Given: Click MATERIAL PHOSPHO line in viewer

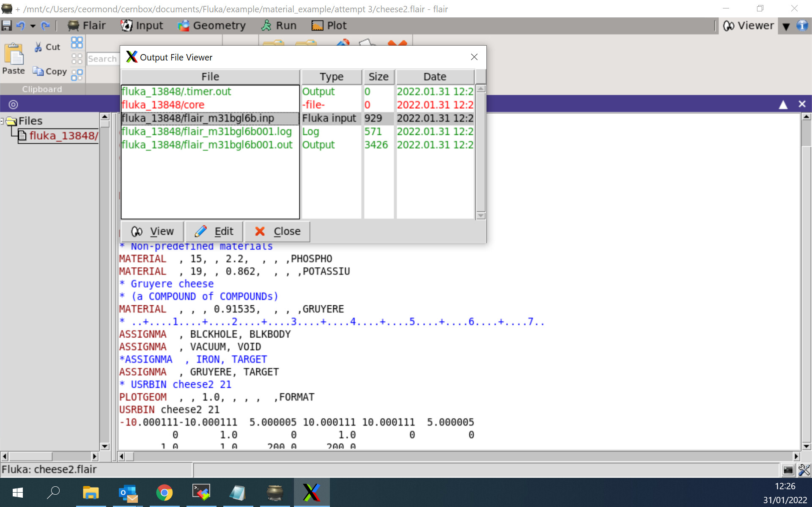Looking at the screenshot, I should pos(225,259).
